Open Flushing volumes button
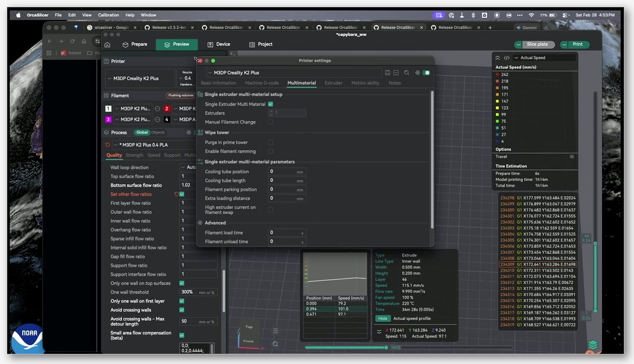The height and width of the screenshot is (364, 634). point(181,95)
